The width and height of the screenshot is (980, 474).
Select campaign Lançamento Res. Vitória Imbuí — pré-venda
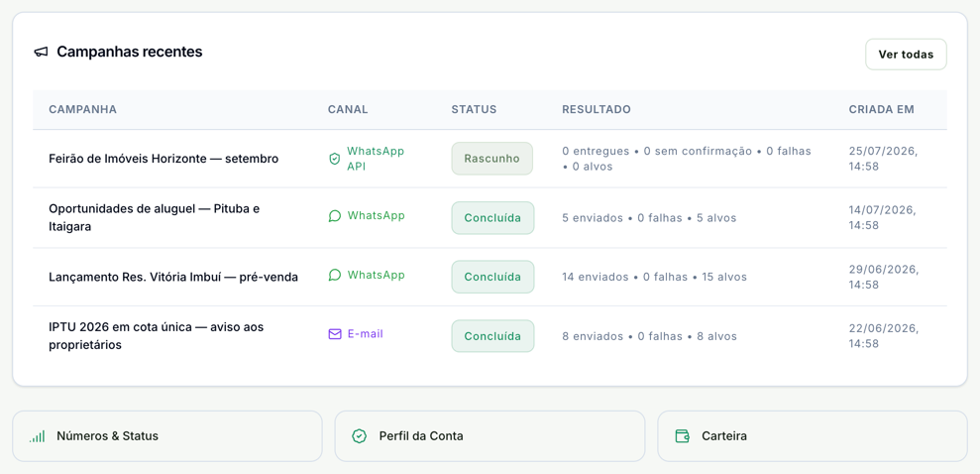point(173,277)
